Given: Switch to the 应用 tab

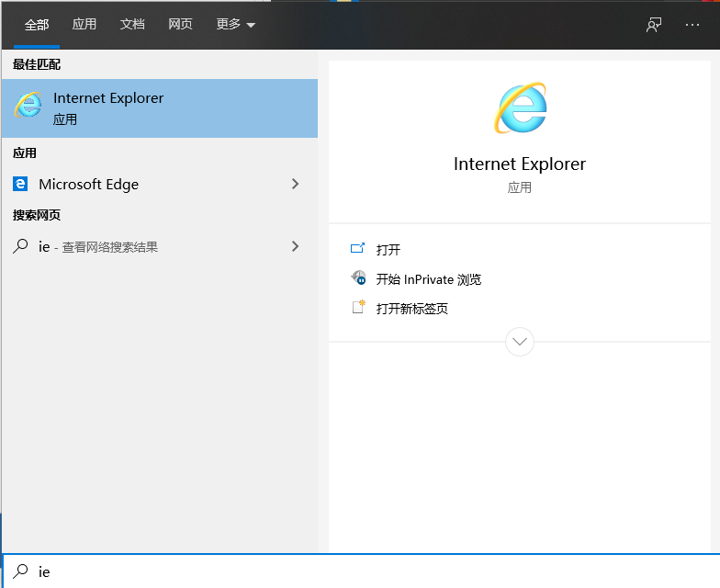Looking at the screenshot, I should tap(84, 25).
